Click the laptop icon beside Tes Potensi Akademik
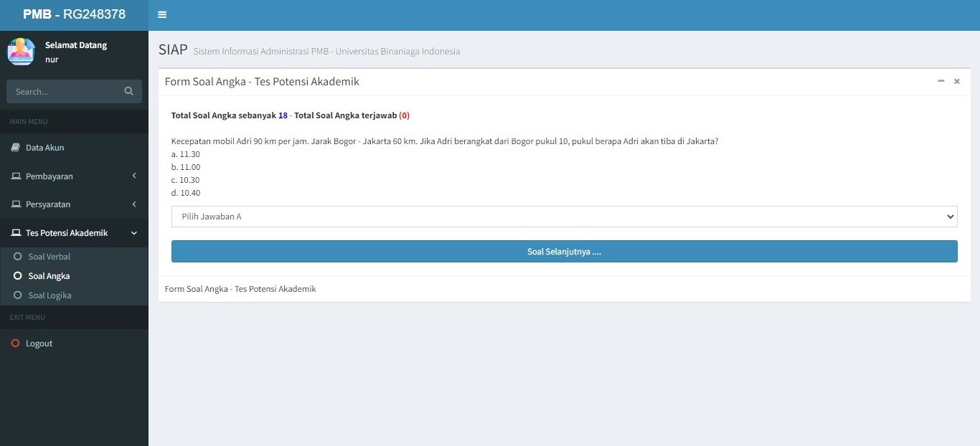Screen dimensions: 980x446 (16, 233)
